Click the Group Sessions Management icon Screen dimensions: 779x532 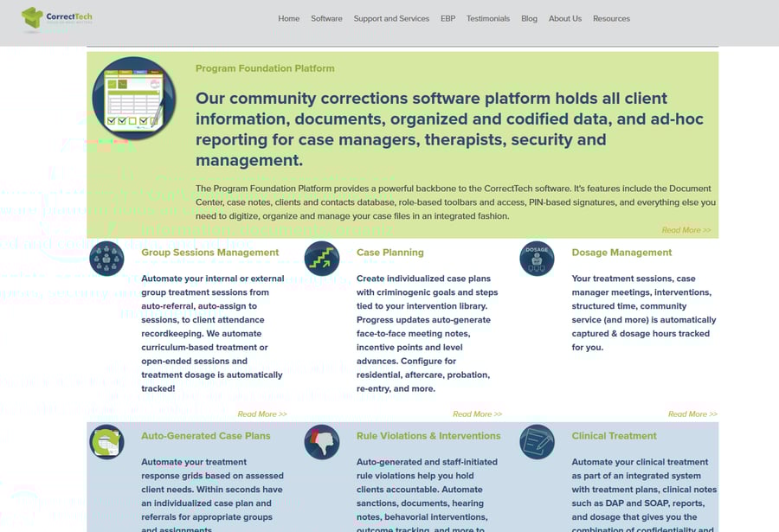click(x=106, y=259)
